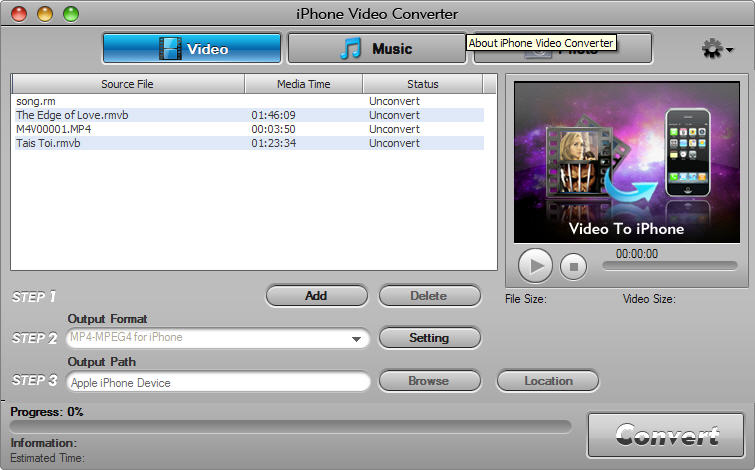Expand the Output Format dropdown arrow
755x470 pixels.
(356, 339)
